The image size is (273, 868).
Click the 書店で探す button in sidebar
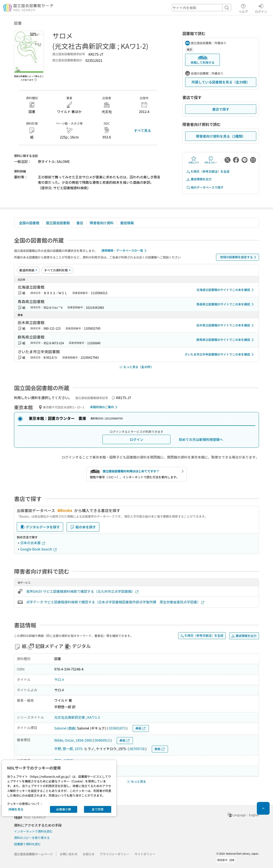[221, 109]
